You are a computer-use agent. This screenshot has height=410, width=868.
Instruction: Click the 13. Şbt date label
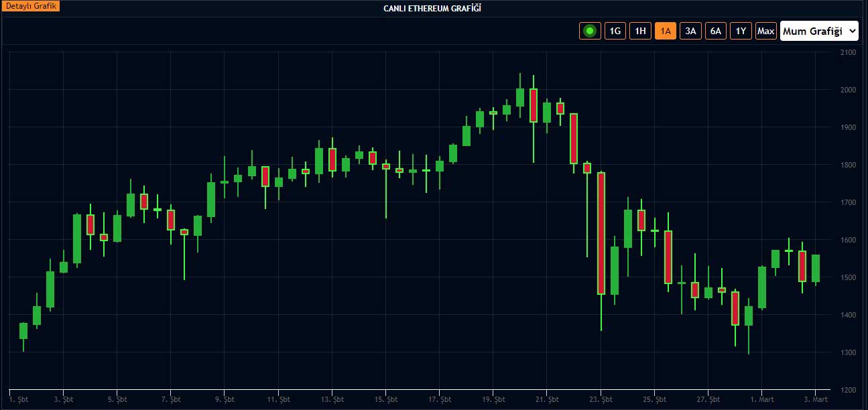[x=332, y=399]
